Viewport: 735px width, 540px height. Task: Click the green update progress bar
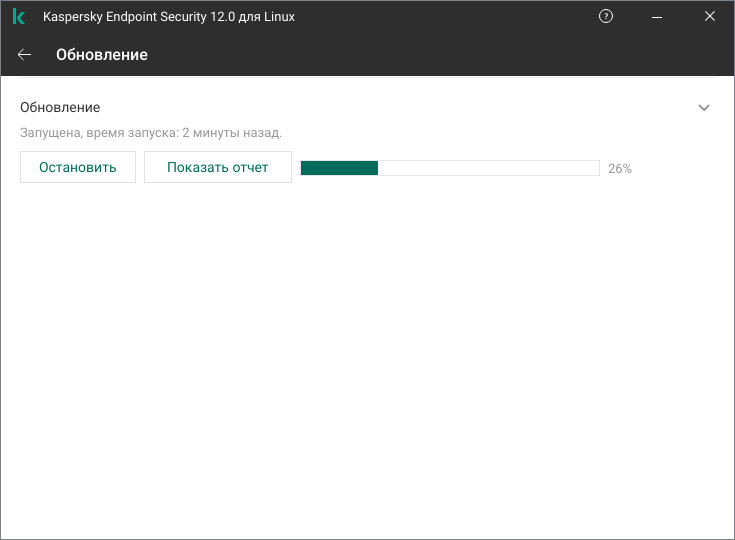click(x=450, y=168)
